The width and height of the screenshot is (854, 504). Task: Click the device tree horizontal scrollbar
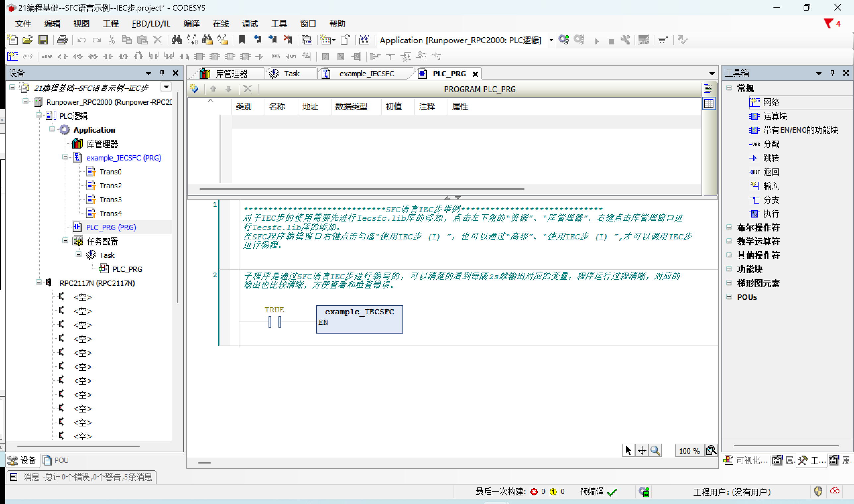tap(79, 446)
